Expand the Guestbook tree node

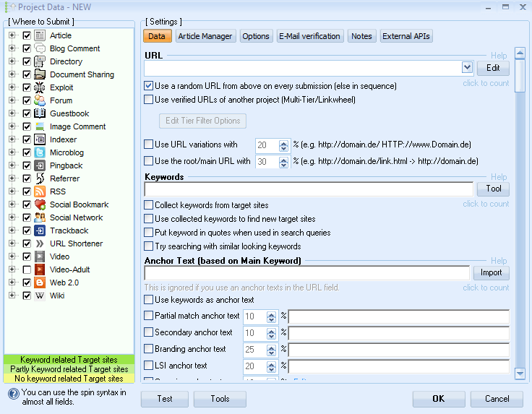(12, 113)
